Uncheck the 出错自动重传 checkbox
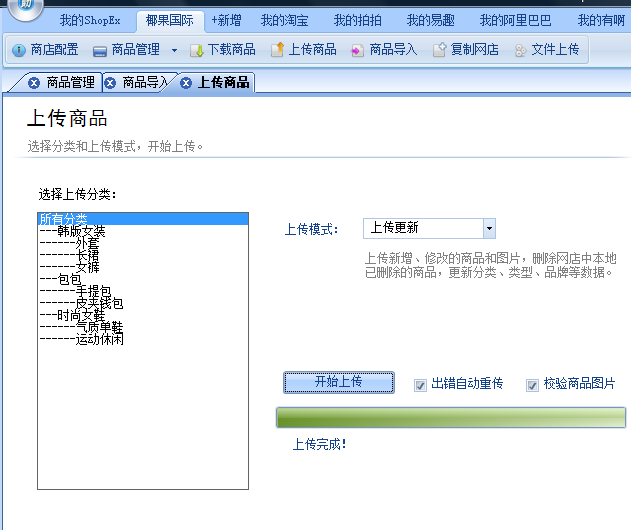The height and width of the screenshot is (530, 631). pos(421,384)
